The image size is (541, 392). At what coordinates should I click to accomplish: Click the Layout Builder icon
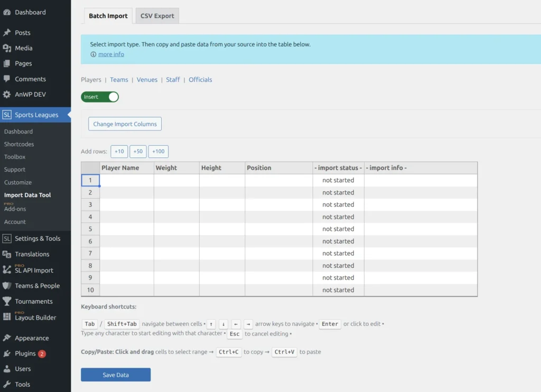coord(7,316)
